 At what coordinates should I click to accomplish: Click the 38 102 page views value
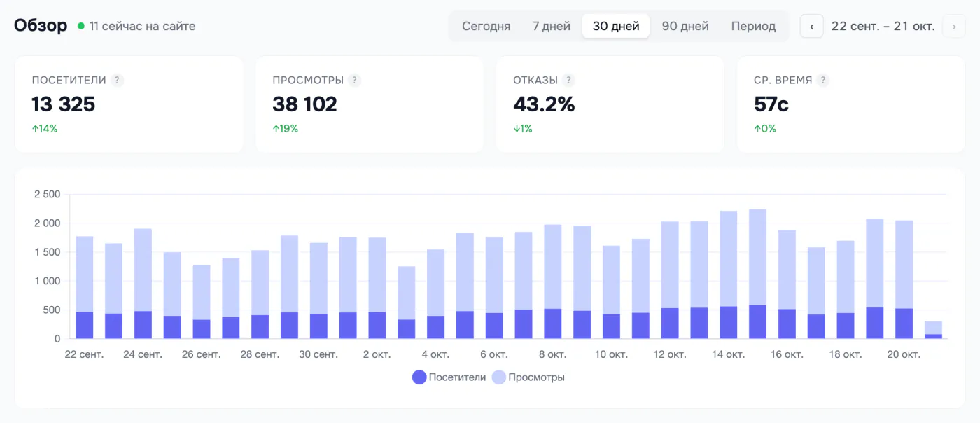304,104
